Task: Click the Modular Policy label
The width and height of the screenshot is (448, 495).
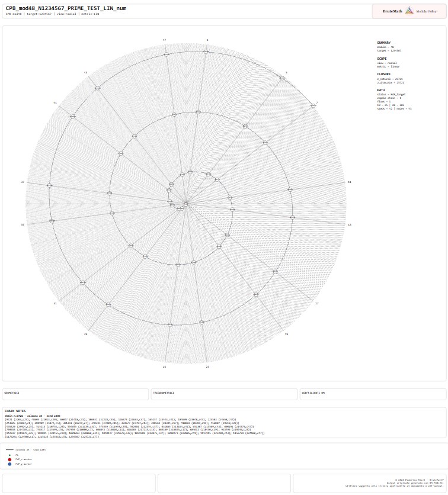Action: pos(427,11)
